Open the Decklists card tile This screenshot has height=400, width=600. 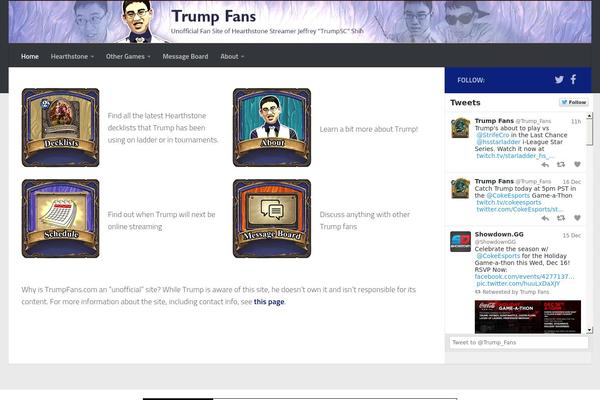pos(60,127)
